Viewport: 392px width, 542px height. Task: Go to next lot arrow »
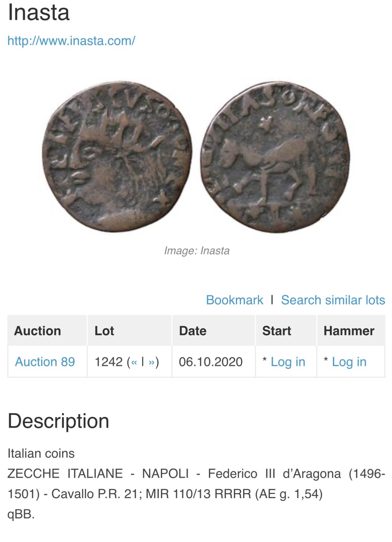click(x=151, y=362)
